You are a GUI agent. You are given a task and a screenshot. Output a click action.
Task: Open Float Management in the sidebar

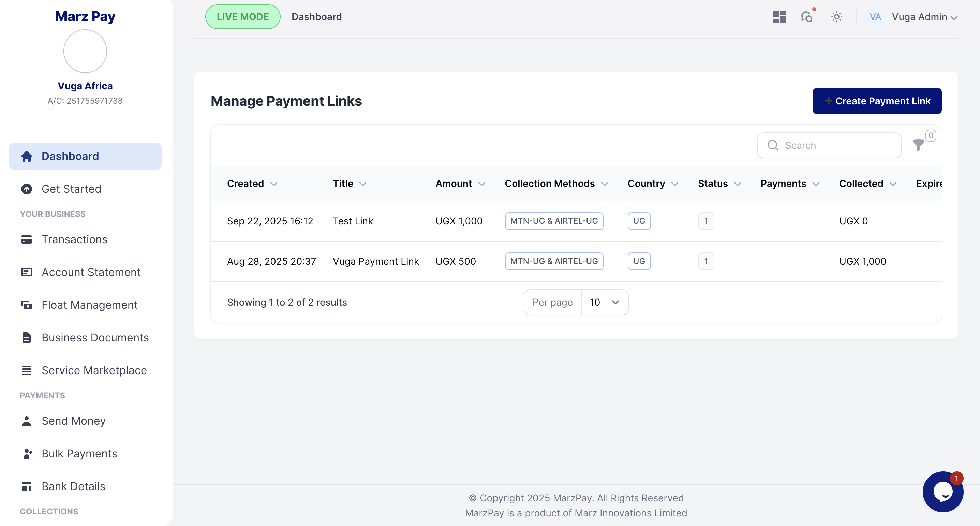[85, 305]
